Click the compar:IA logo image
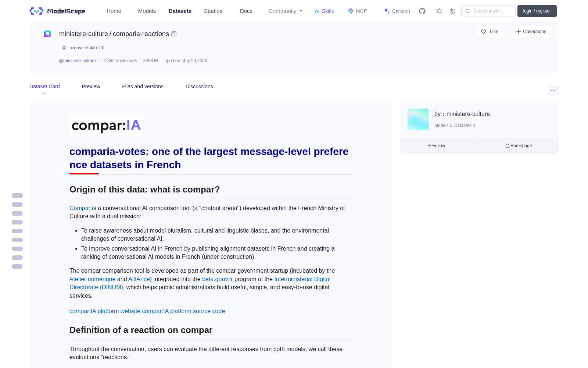This screenshot has width=588, height=368. (106, 126)
